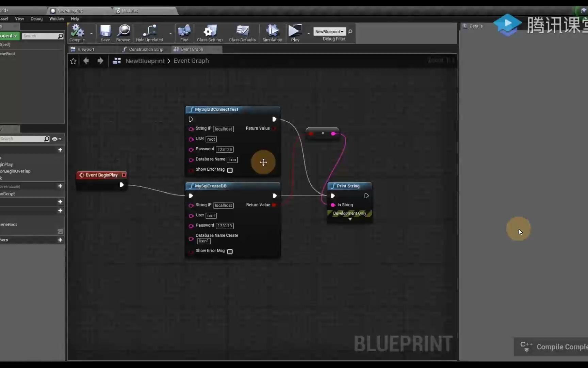
Task: Enable Show Error Msg on MySqlDBConnectTest node
Action: [230, 170]
